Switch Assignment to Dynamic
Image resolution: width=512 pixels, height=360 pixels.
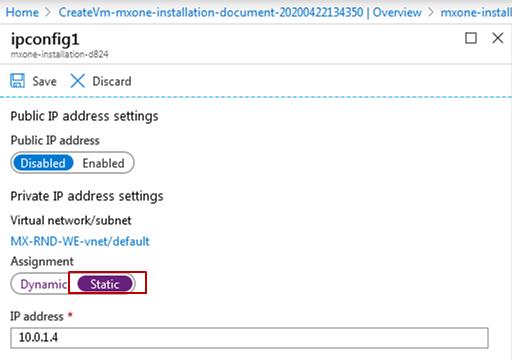tap(43, 284)
